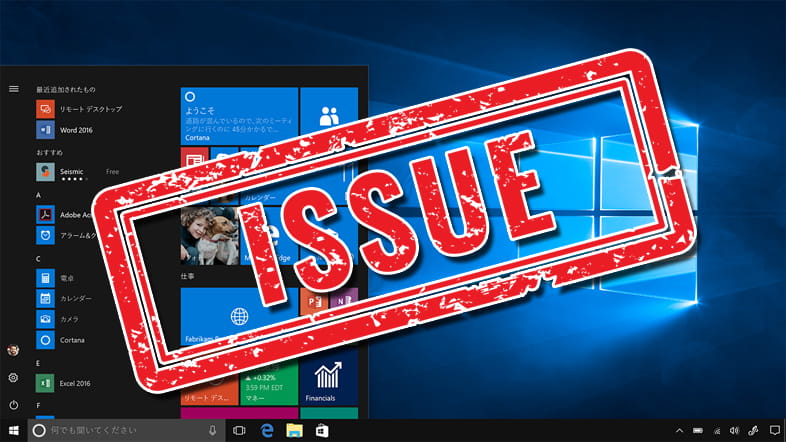Screen dimensions: 786x442
Task: Open Cortana in the app list
Action: [x=61, y=340]
